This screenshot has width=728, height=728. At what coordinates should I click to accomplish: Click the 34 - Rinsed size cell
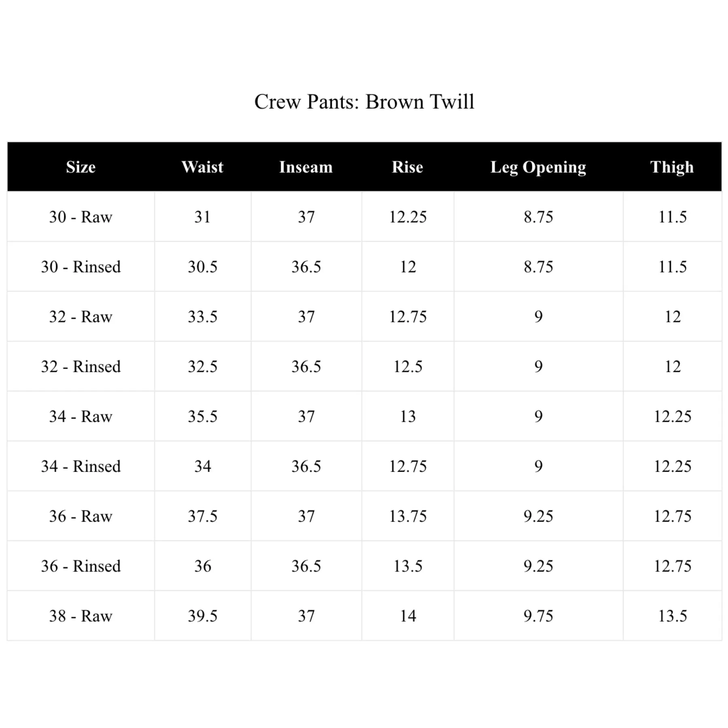(81, 466)
